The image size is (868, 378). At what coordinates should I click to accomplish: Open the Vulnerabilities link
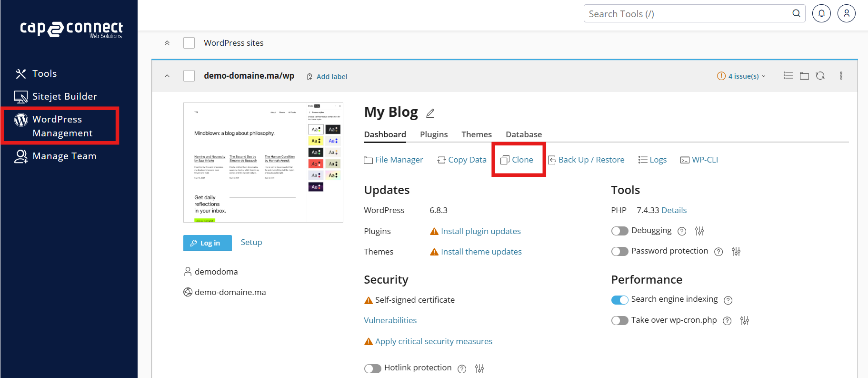click(390, 320)
